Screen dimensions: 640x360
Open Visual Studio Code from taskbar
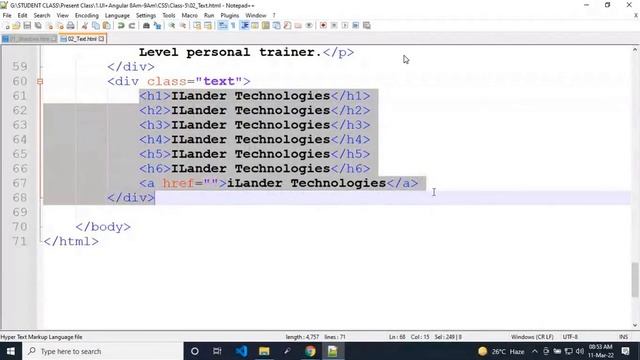[x=241, y=351]
